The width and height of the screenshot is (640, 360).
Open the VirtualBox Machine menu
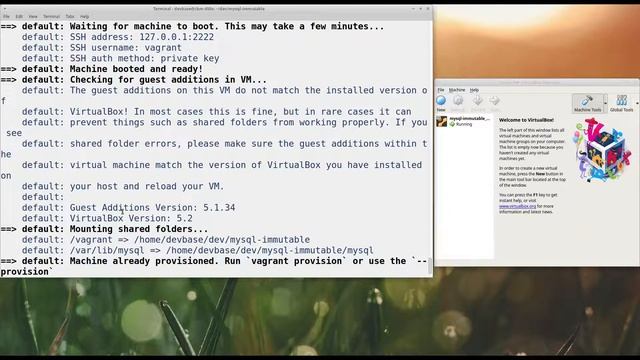tap(457, 90)
